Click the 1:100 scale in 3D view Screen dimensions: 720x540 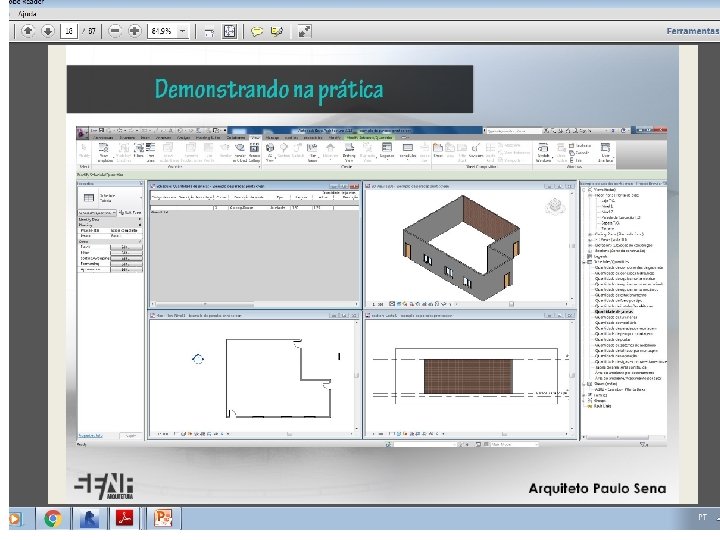[x=378, y=304]
